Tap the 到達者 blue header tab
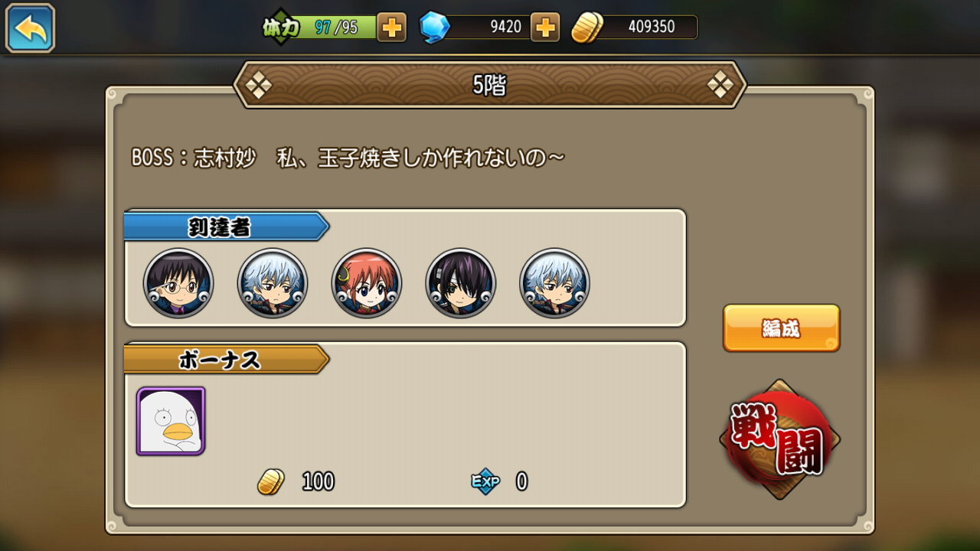Image resolution: width=980 pixels, height=551 pixels. [226, 227]
